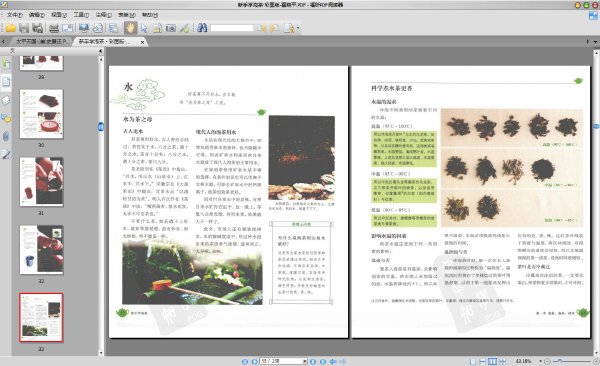Select page 32 thumbnail
The image size is (600, 366).
point(41,250)
